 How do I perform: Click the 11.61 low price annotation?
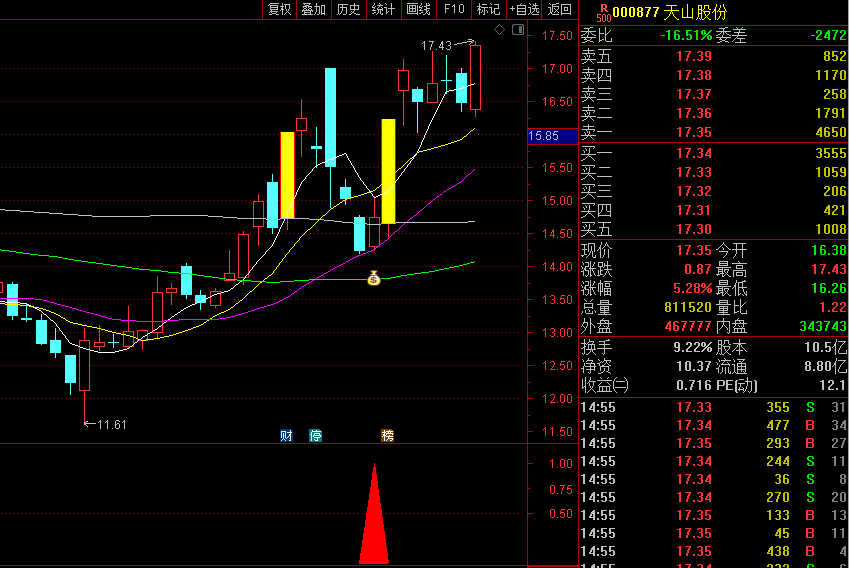click(112, 424)
